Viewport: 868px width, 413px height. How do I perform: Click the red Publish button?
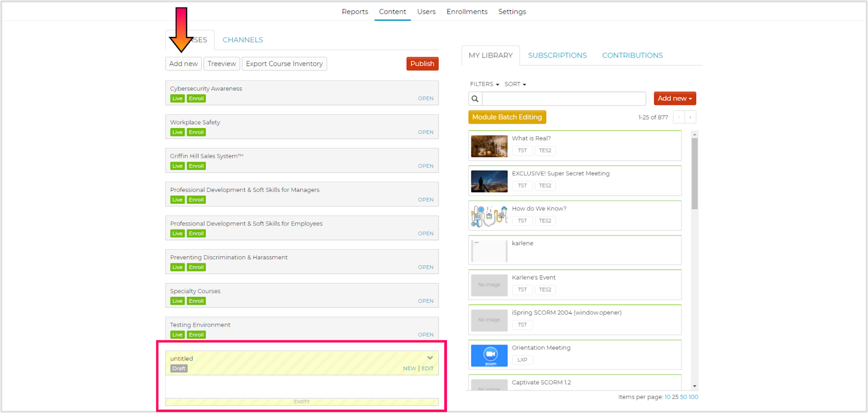(x=422, y=63)
